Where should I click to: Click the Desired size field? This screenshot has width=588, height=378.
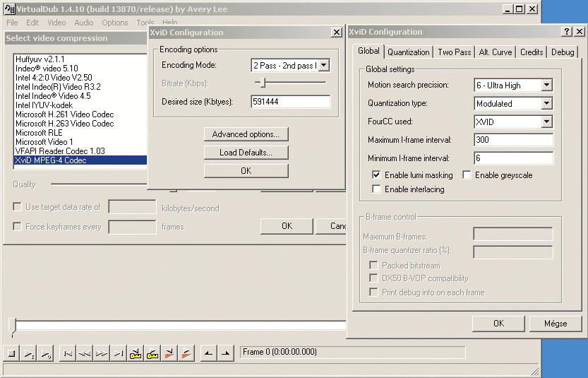[x=291, y=102]
